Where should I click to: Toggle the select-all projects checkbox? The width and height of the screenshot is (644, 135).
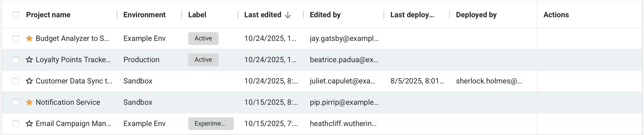[16, 15]
